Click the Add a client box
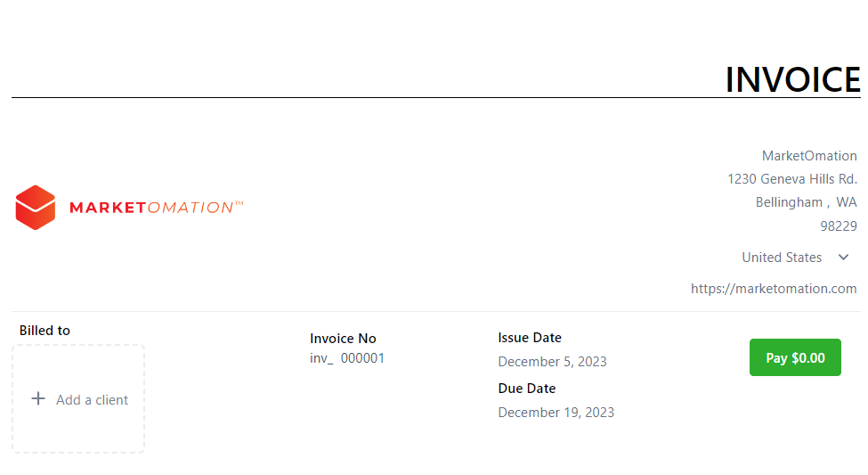 78,399
